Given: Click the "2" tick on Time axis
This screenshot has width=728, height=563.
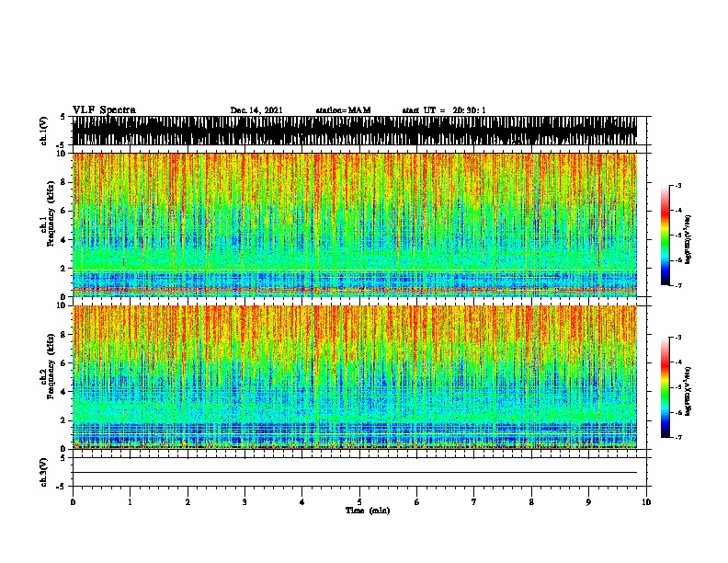Looking at the screenshot, I should (188, 502).
